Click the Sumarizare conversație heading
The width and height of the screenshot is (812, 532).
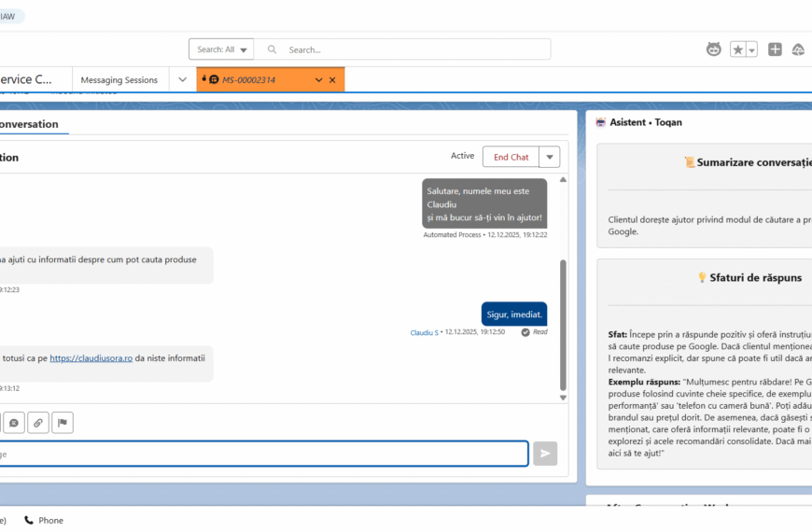click(x=754, y=162)
